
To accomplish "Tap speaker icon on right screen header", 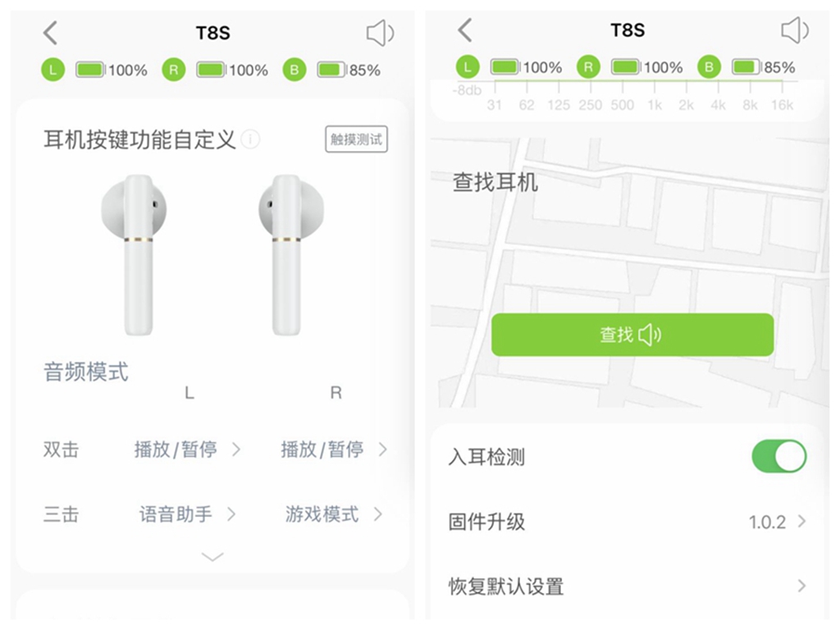I will [x=795, y=30].
